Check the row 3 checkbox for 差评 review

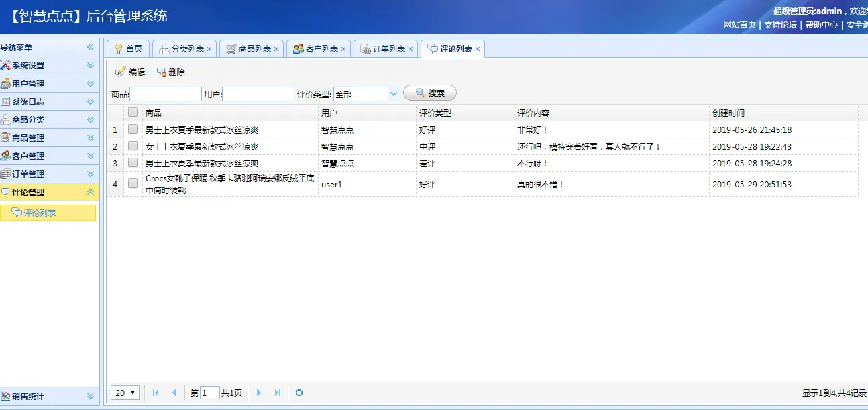133,163
